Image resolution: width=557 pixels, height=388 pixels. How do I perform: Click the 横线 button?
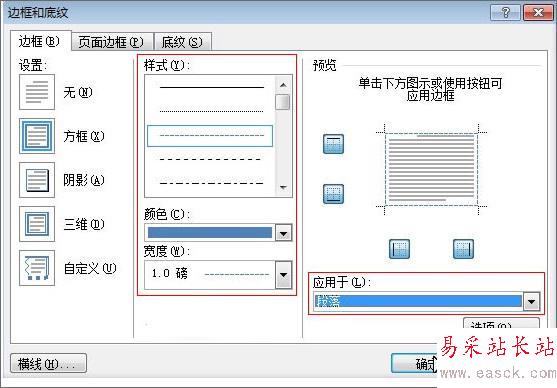click(x=48, y=363)
